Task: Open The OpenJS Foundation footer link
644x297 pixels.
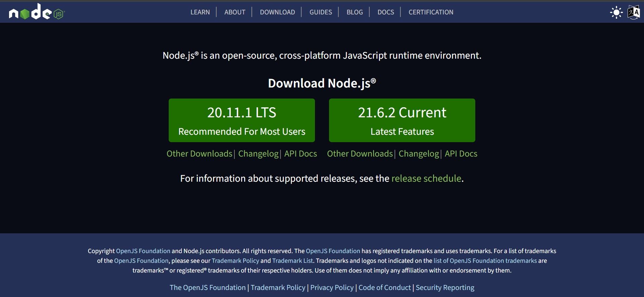Action: [208, 288]
